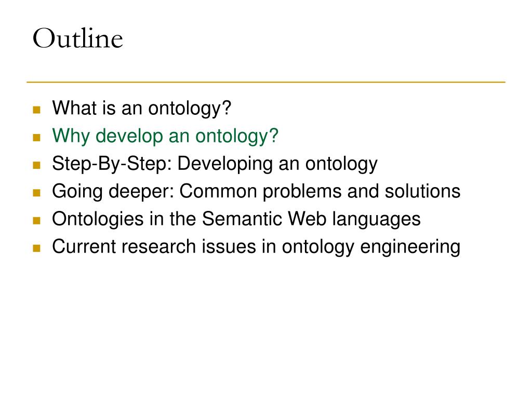This screenshot has height=399, width=532.
Task: Click the bullet square beside "What is an ontology?"
Action: (x=37, y=110)
